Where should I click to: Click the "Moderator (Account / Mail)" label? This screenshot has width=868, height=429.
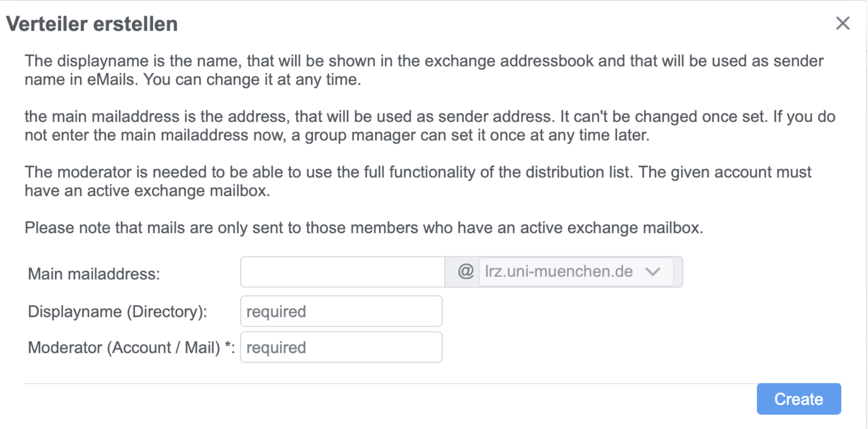point(124,348)
